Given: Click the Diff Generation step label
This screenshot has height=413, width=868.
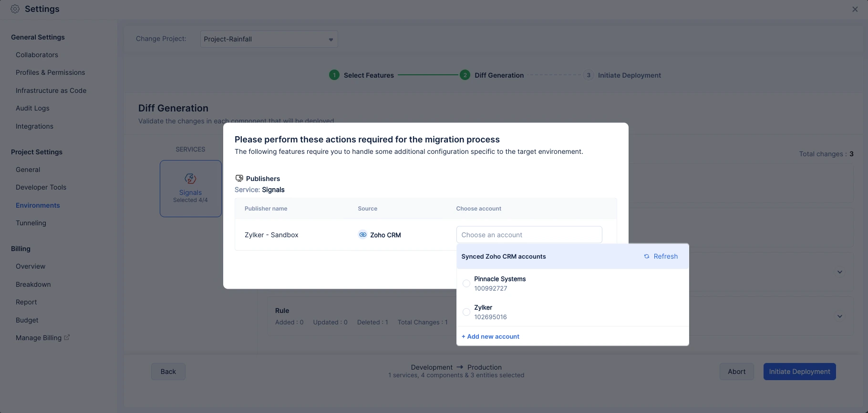Looking at the screenshot, I should (x=499, y=75).
